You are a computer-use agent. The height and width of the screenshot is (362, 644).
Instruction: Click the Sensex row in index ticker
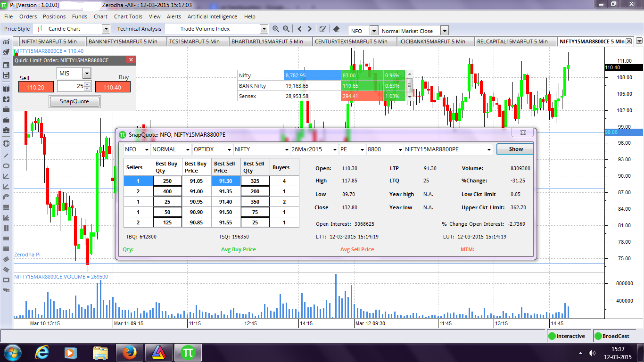coord(322,96)
